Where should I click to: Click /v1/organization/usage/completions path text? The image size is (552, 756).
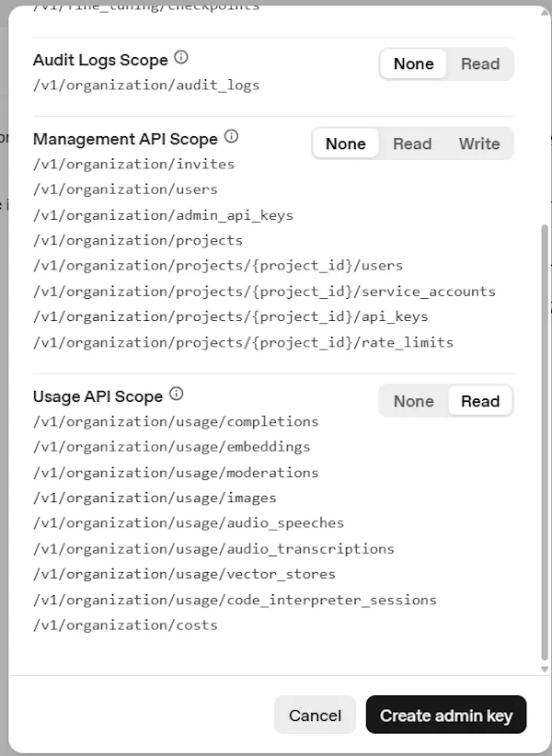click(x=176, y=422)
